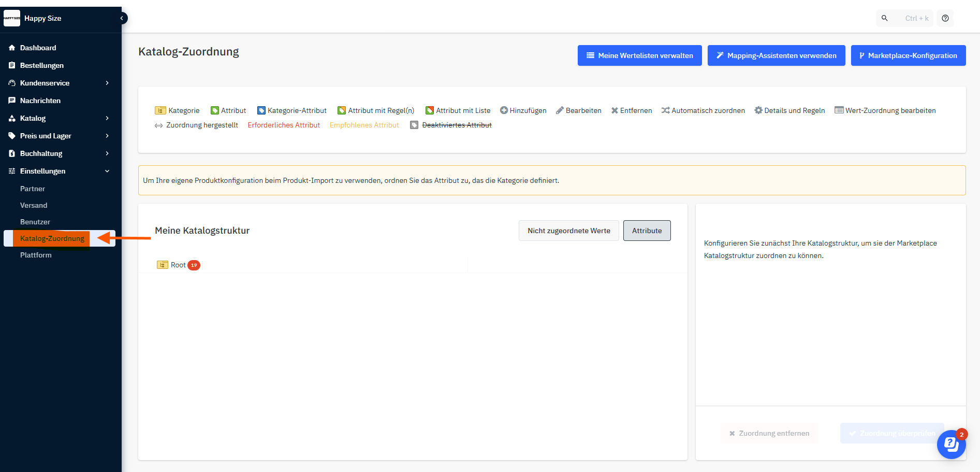
Task: Go to the Plattform settings page
Action: pyautogui.click(x=36, y=255)
